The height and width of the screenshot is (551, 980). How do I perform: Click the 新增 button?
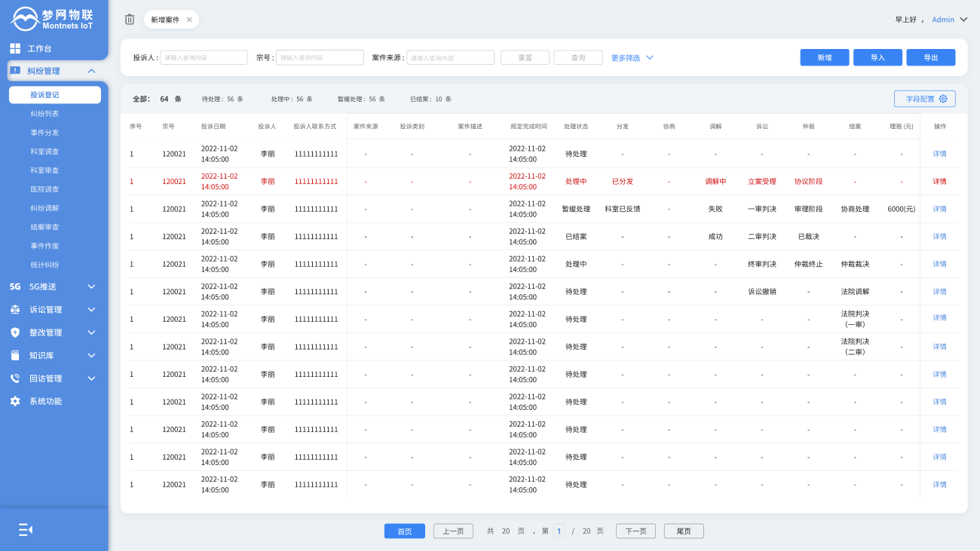pyautogui.click(x=824, y=57)
